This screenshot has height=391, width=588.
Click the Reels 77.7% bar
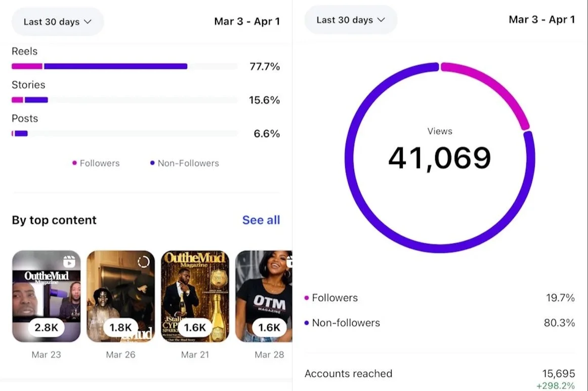pos(116,66)
